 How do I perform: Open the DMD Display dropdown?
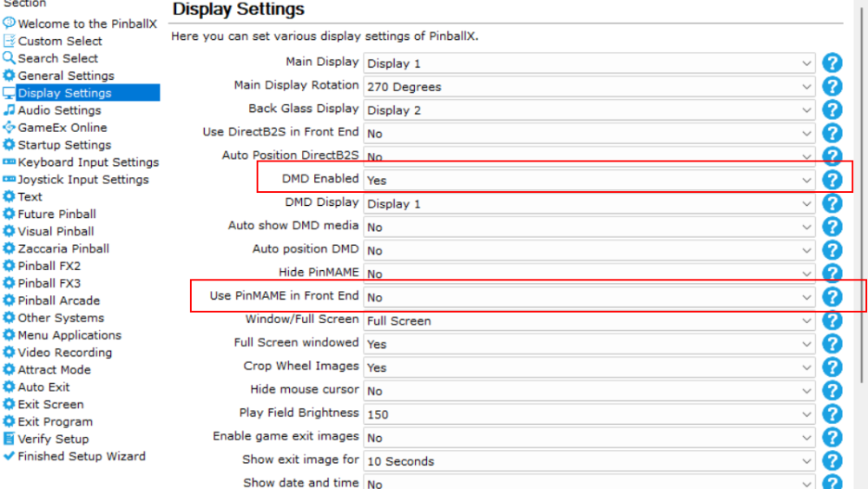[589, 203]
